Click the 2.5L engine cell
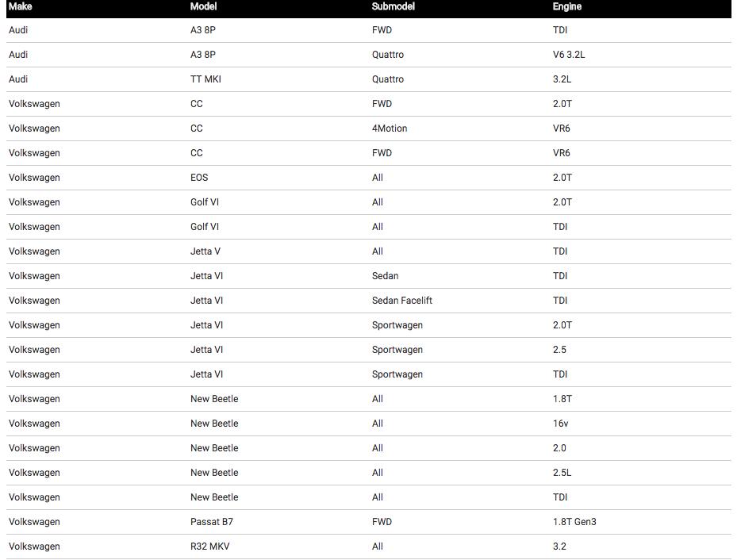Image resolution: width=741 pixels, height=560 pixels. point(562,472)
